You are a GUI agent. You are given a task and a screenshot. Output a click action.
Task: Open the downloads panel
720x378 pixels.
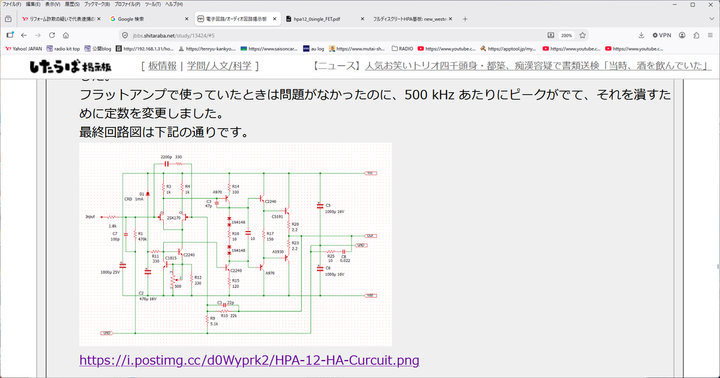(641, 35)
